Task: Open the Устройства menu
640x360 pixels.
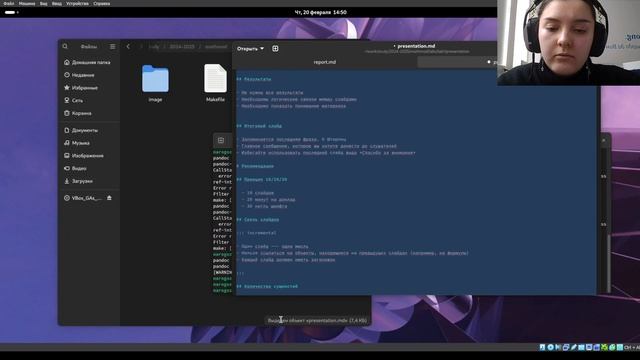Action: (77, 3)
